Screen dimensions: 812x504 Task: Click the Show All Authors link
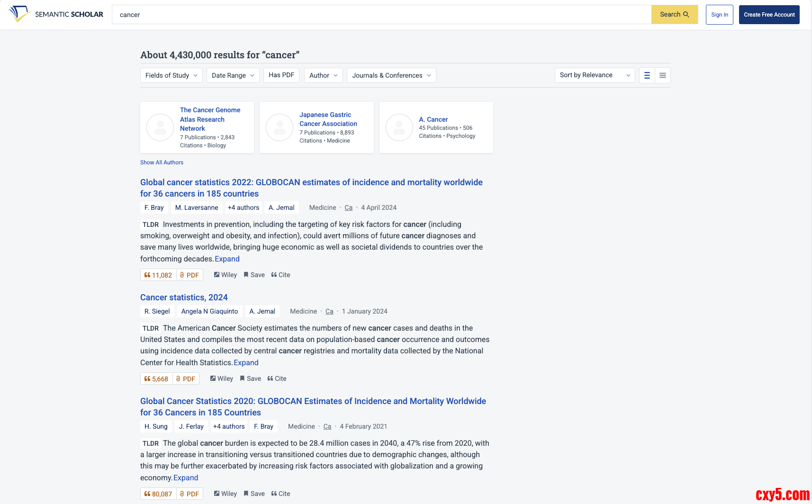(x=162, y=162)
